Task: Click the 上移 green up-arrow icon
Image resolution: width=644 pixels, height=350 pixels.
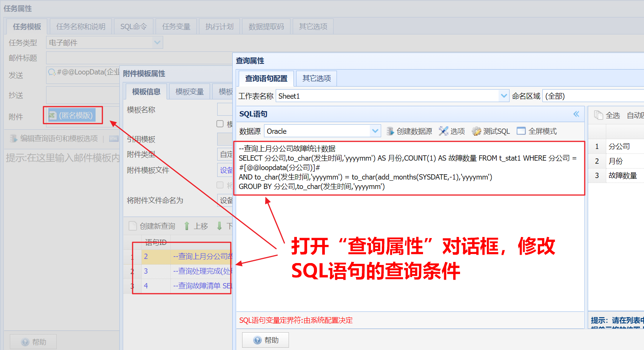Action: 187,226
